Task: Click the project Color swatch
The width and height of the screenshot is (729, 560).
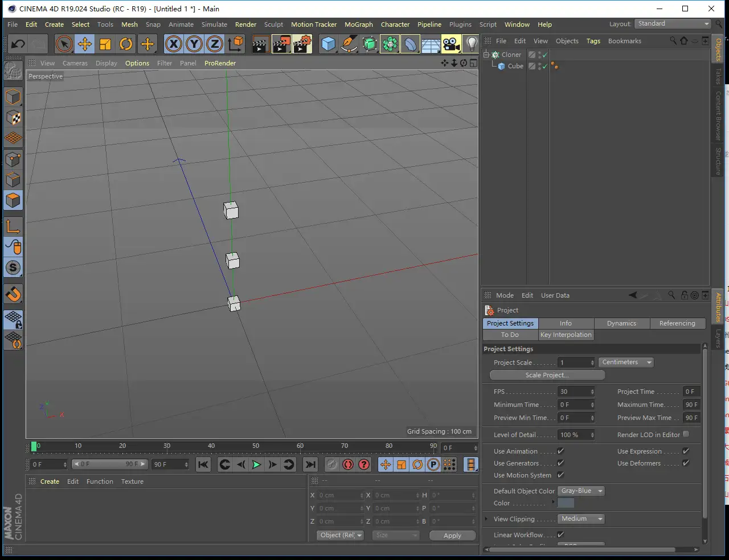Action: [566, 503]
